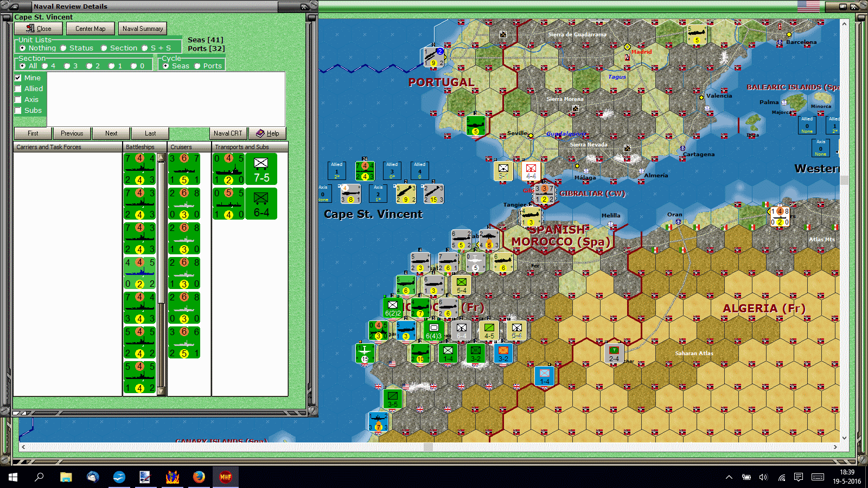Click the 4-5 cavalry counter
Screen dimensions: 868x488
click(489, 330)
